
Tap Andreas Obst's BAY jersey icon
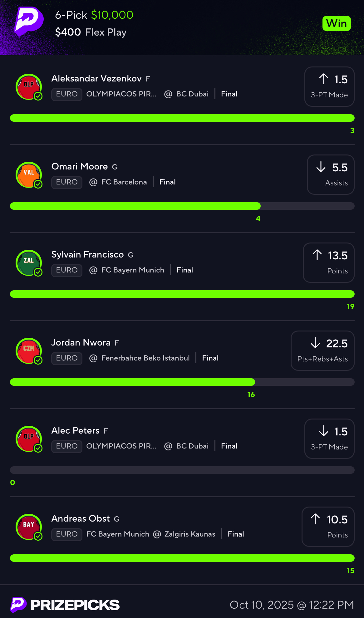pyautogui.click(x=29, y=527)
